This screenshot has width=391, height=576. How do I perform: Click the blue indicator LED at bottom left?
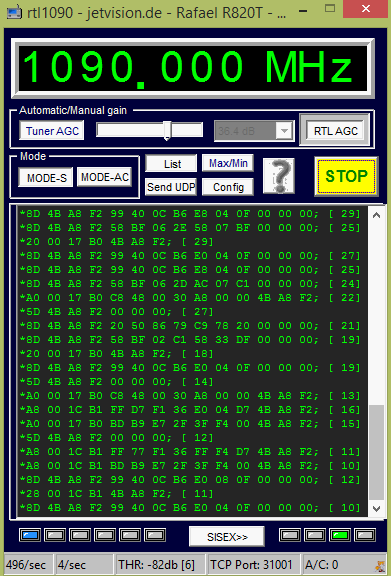30,535
